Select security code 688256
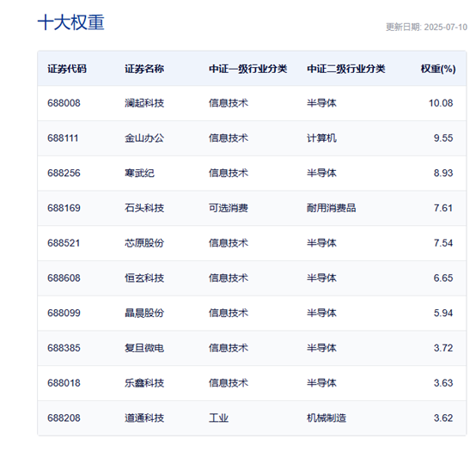This screenshot has width=476, height=457. pyautogui.click(x=64, y=173)
